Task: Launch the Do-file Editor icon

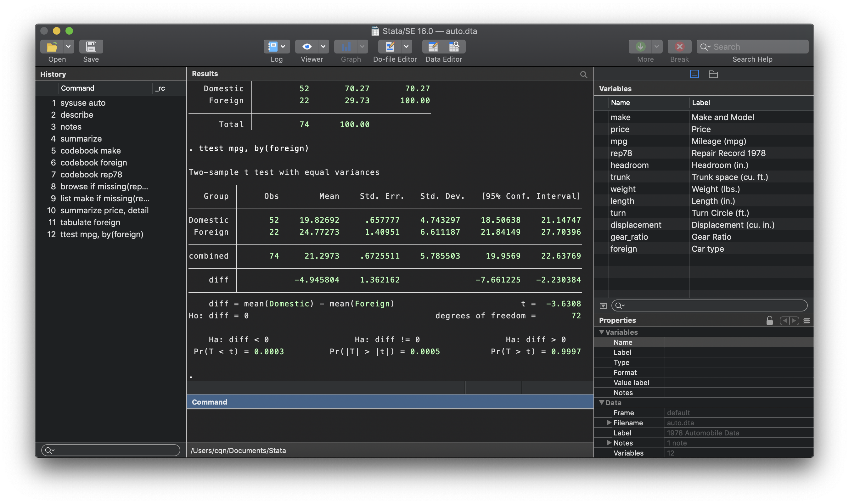Action: tap(390, 47)
